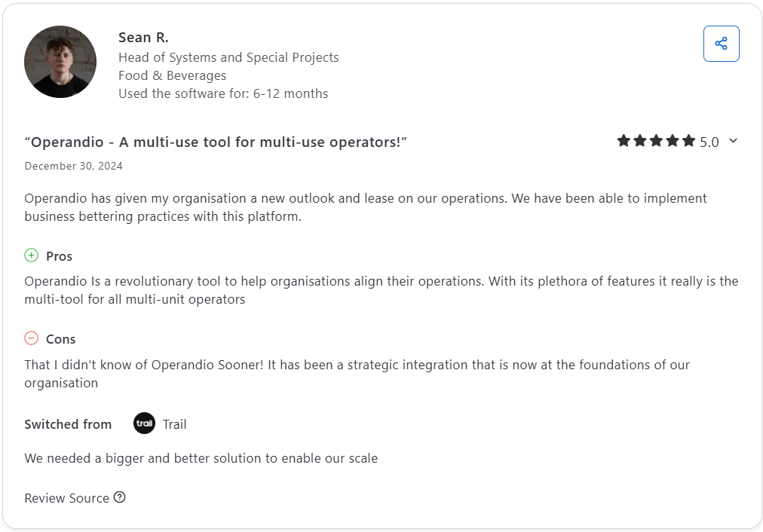Click the Switched from label
Screen dimensions: 763x532
coord(68,424)
